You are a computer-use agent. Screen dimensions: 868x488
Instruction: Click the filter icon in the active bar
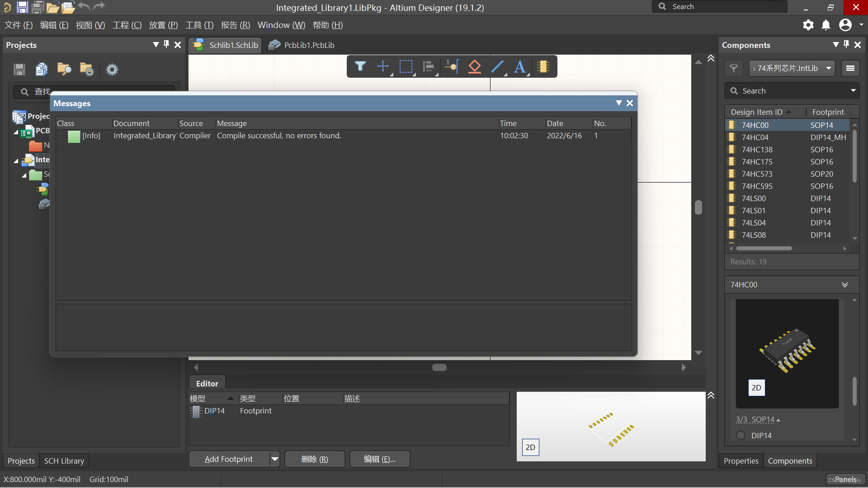pyautogui.click(x=360, y=66)
